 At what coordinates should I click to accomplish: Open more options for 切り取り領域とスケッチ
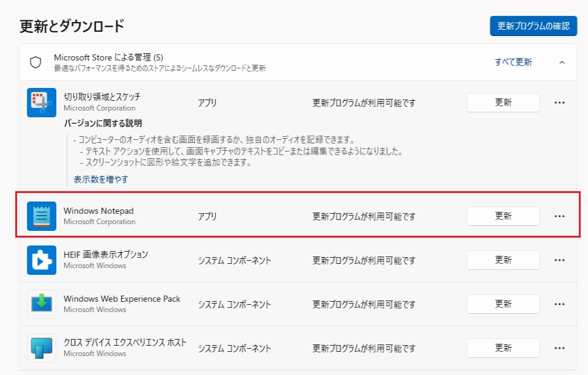click(559, 103)
